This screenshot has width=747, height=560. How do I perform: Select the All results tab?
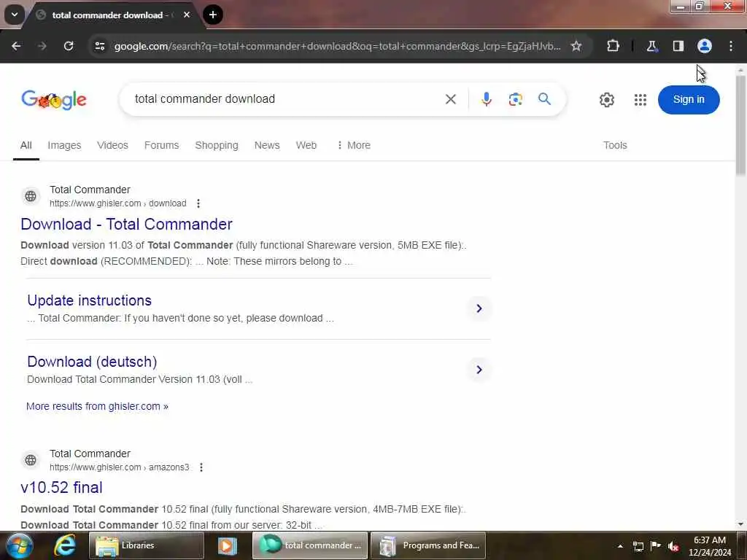click(26, 145)
